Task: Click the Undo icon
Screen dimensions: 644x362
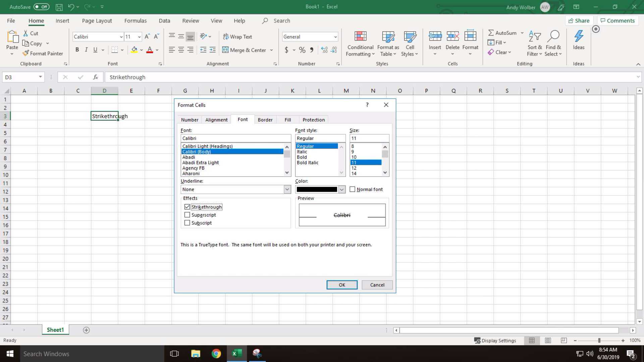Action: (x=71, y=7)
